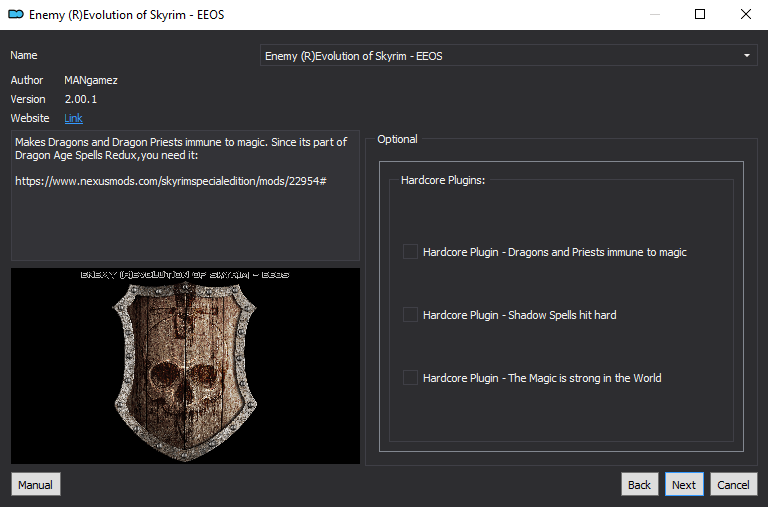Click version number 2.00.1
This screenshot has width=768, height=507.
pyautogui.click(x=81, y=99)
